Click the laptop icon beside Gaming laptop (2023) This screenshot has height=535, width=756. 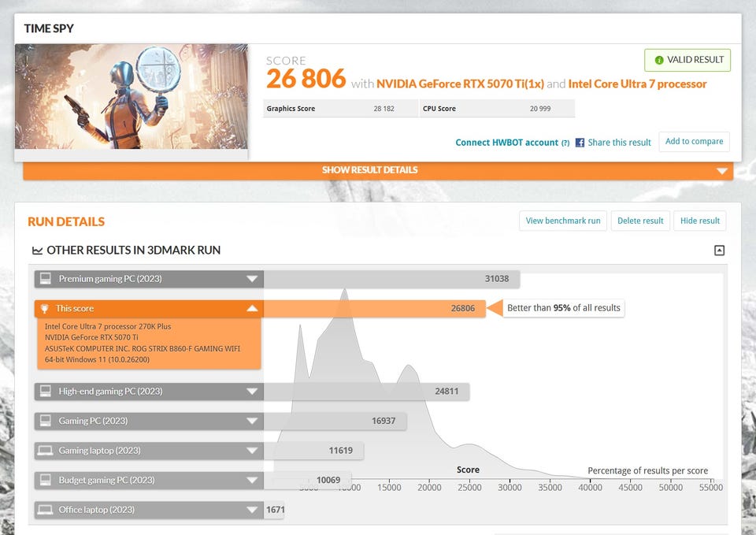46,451
